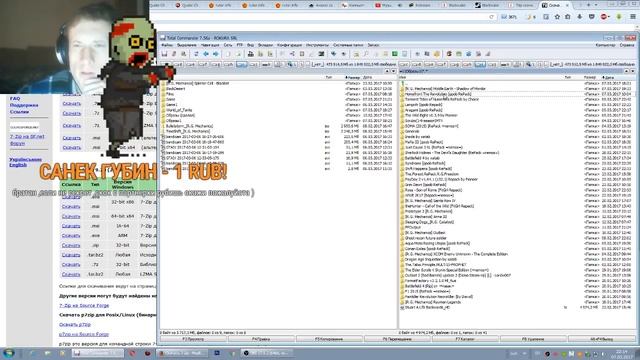Select Homefront The Revolution folder

pos(438,94)
